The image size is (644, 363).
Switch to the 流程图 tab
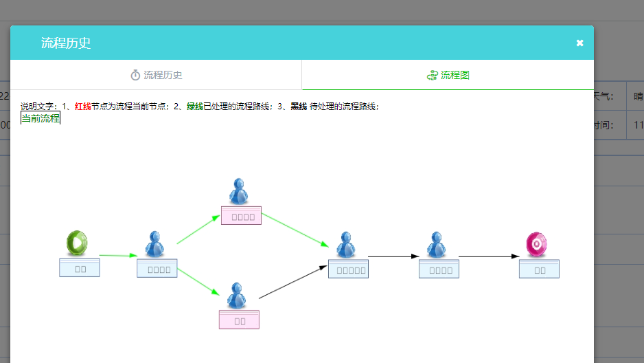pyautogui.click(x=448, y=75)
